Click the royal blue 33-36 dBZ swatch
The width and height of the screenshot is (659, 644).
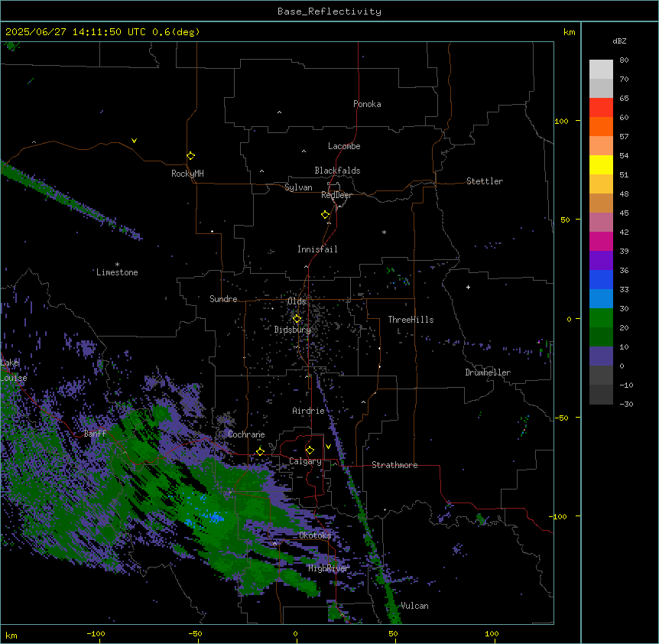pyautogui.click(x=601, y=279)
